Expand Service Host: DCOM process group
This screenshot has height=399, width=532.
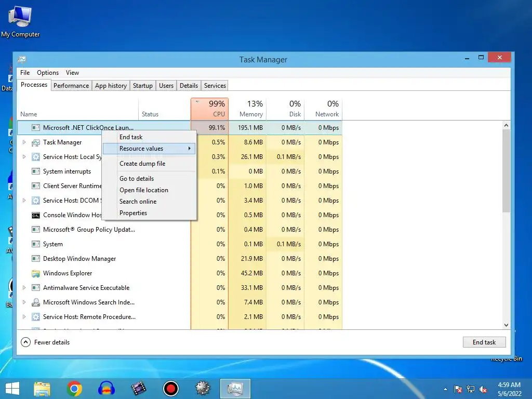pyautogui.click(x=24, y=201)
